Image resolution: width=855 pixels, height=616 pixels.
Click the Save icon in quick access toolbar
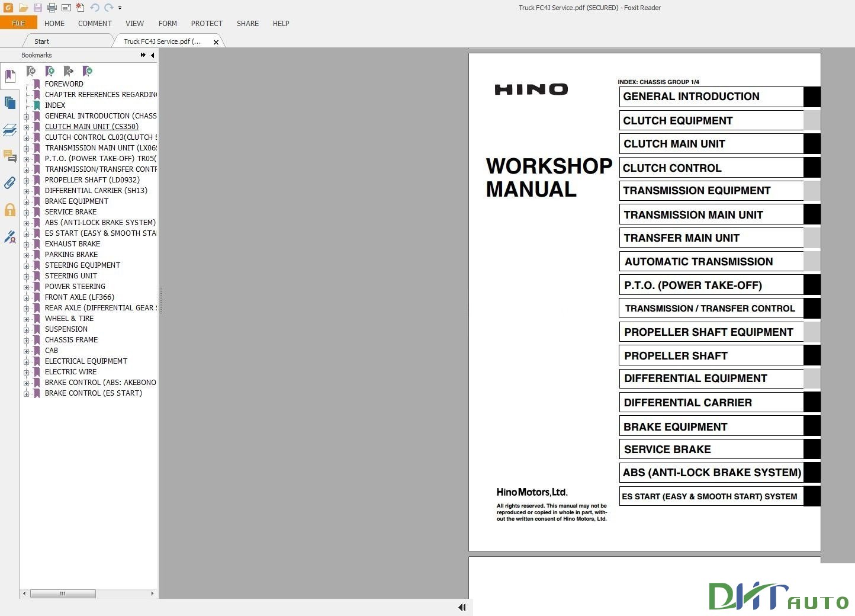point(37,8)
